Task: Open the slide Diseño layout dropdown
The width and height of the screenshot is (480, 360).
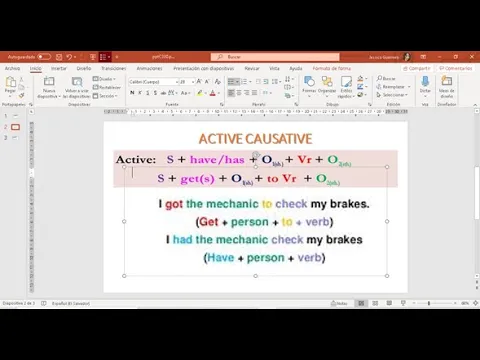Action: click(x=104, y=79)
